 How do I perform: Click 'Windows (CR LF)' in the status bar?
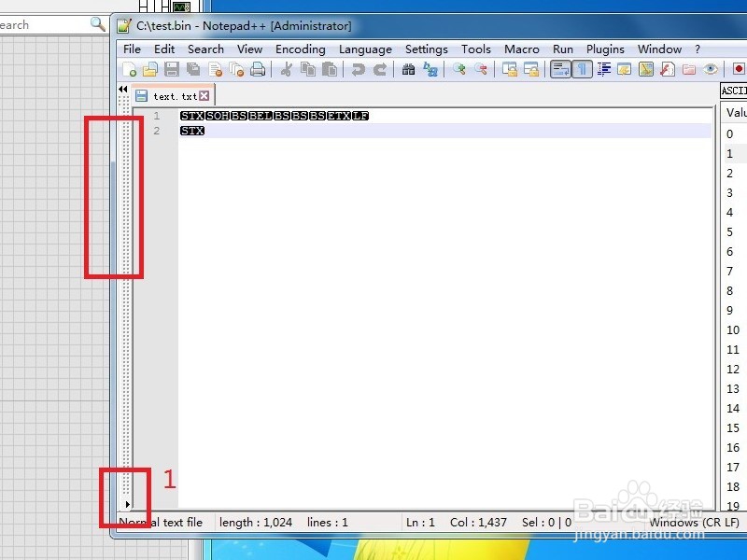click(694, 523)
